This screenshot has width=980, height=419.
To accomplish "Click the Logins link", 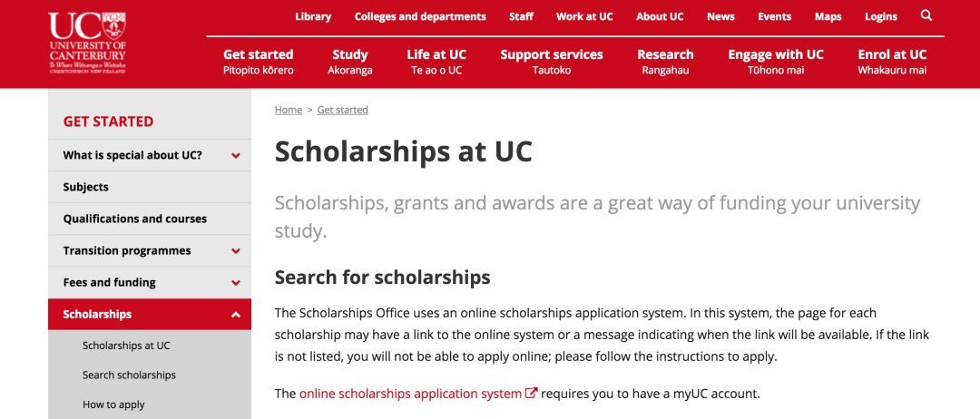I will [x=880, y=17].
